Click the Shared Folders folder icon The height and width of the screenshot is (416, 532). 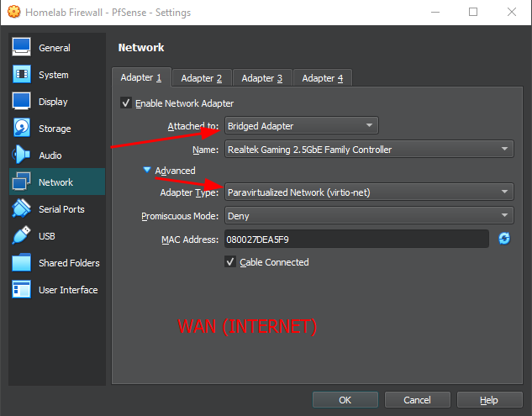[21, 262]
